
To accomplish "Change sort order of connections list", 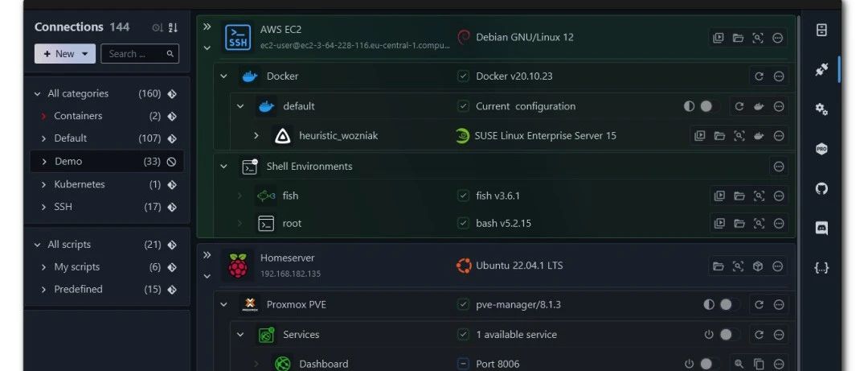I will click(x=174, y=27).
